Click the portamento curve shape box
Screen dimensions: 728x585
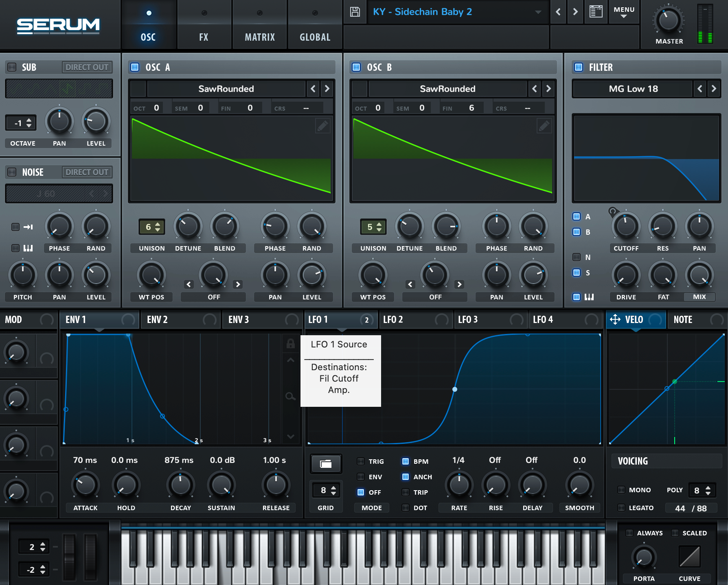pyautogui.click(x=689, y=557)
